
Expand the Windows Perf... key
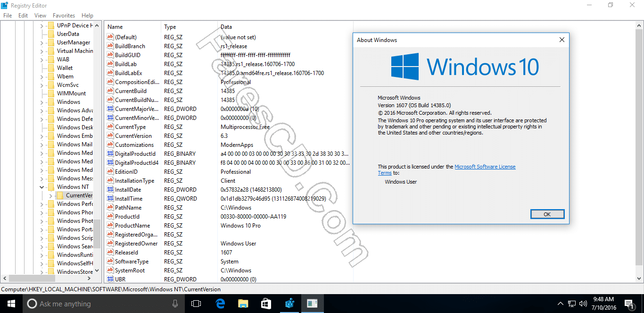pos(41,204)
